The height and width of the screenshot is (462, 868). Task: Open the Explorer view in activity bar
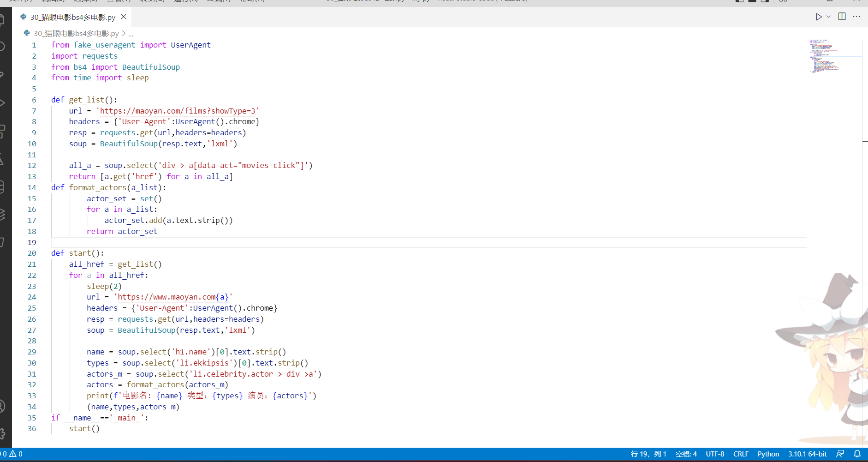pos(2,19)
